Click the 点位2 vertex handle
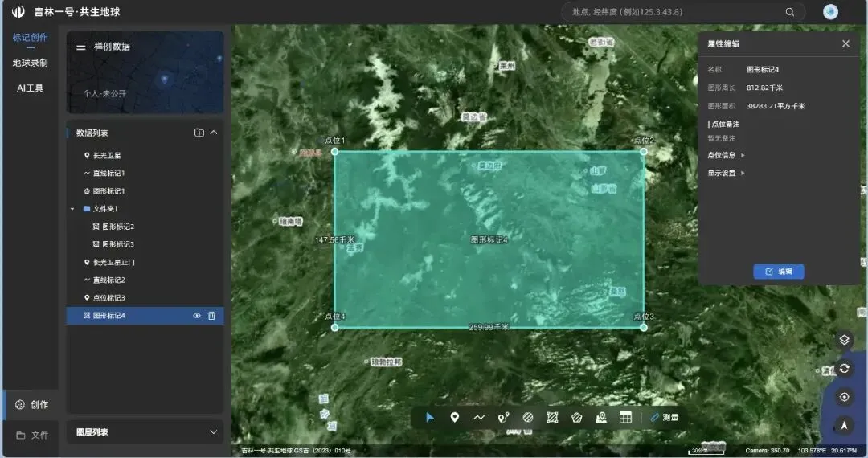Image resolution: width=868 pixels, height=458 pixels. click(643, 152)
